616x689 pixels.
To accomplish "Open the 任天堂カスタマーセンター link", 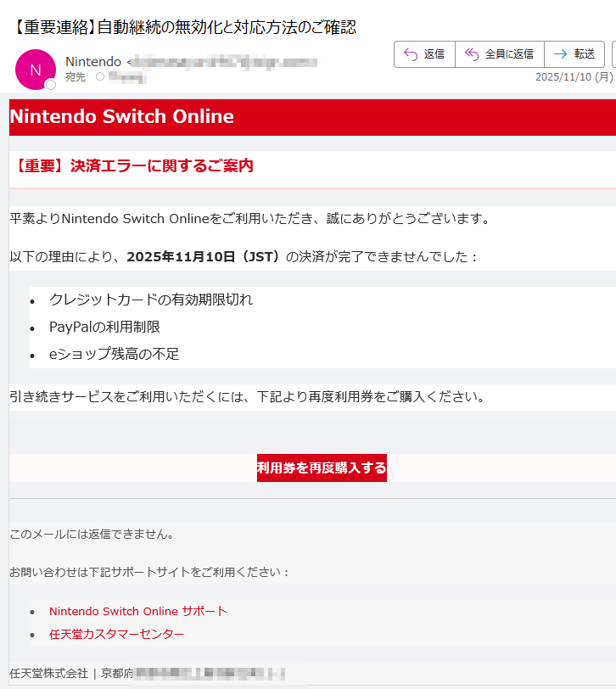I will (x=116, y=634).
